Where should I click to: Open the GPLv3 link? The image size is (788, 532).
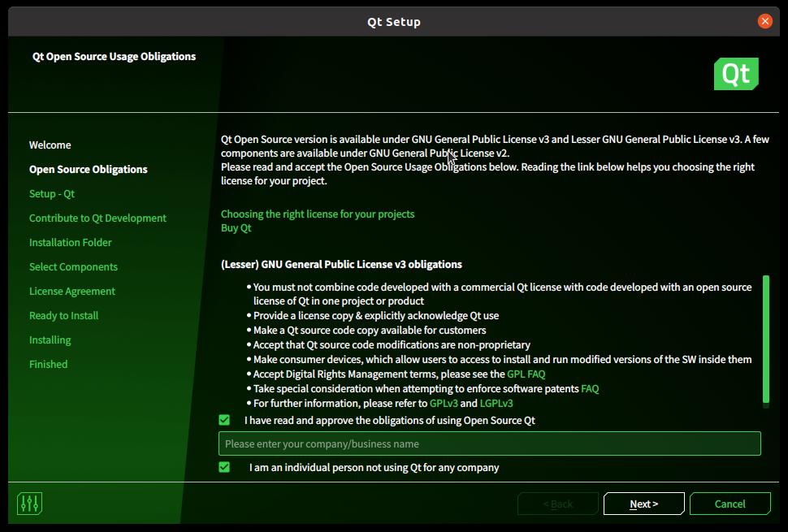point(444,403)
